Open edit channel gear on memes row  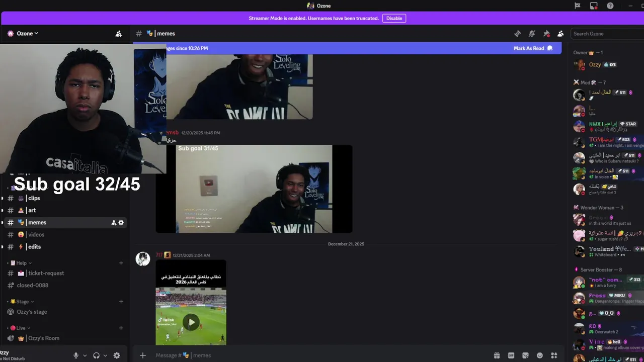coord(121,222)
